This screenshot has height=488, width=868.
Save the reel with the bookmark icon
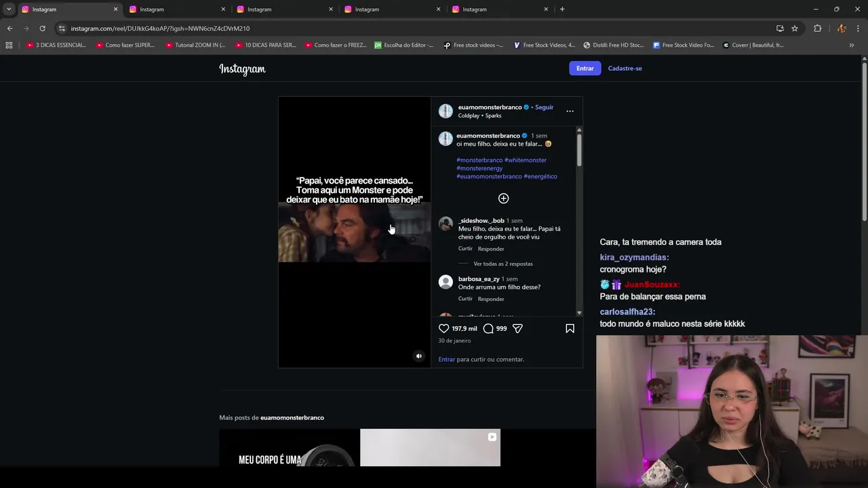570,328
